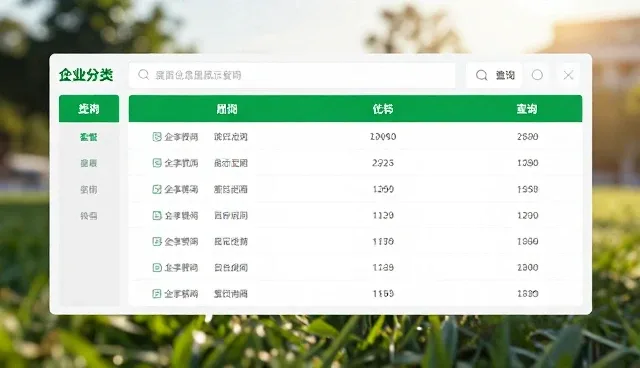Image resolution: width=640 pixels, height=368 pixels.
Task: Focus the search input field beside 企业分类
Action: (x=292, y=75)
